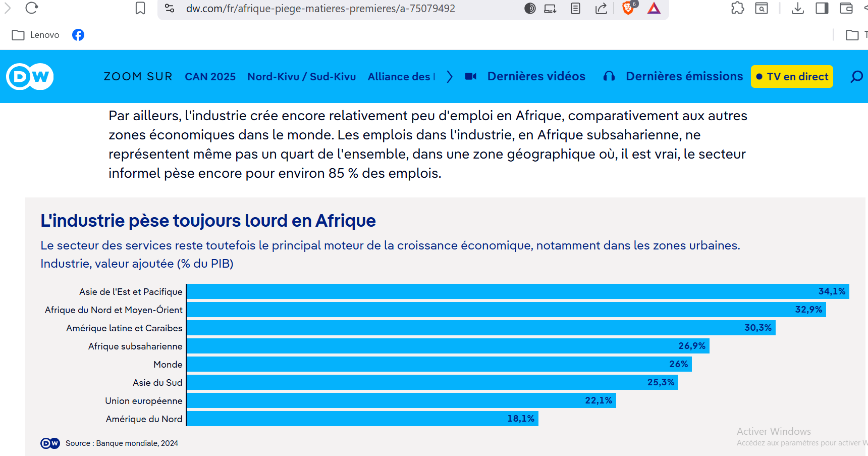The height and width of the screenshot is (456, 868).
Task: Open the search magnifier on the DW navbar
Action: click(x=856, y=77)
